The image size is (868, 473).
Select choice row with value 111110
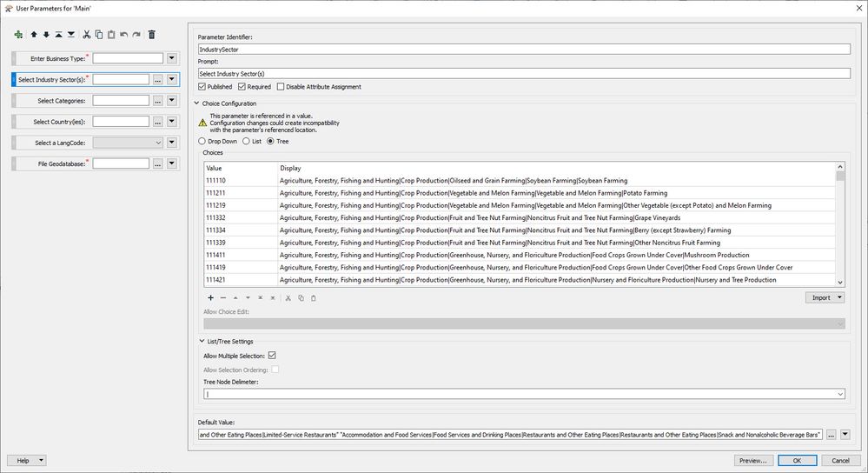click(520, 181)
